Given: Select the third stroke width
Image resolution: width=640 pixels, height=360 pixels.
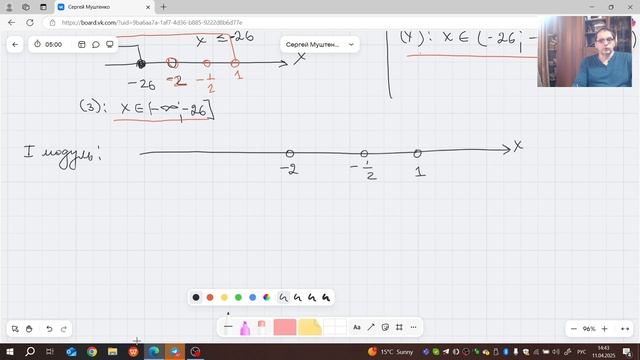Looking at the screenshot, I should [311, 298].
